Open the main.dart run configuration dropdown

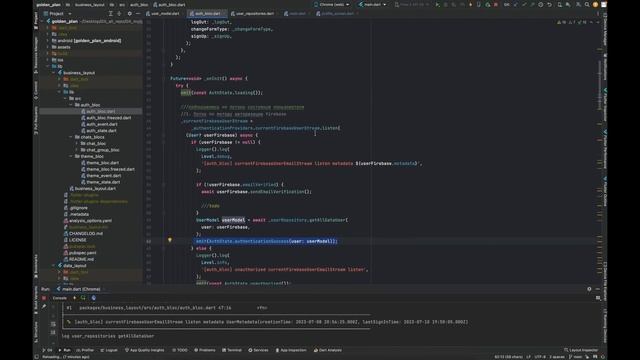(372, 4)
